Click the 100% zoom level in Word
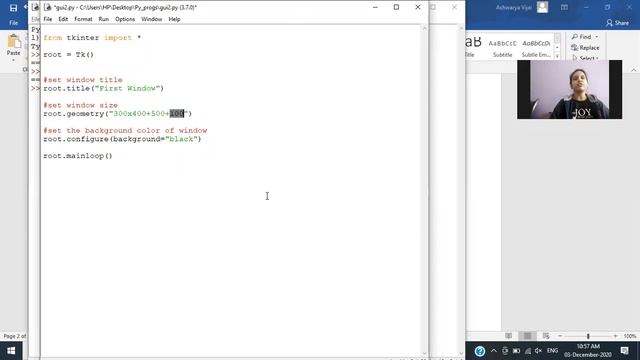 click(x=630, y=336)
